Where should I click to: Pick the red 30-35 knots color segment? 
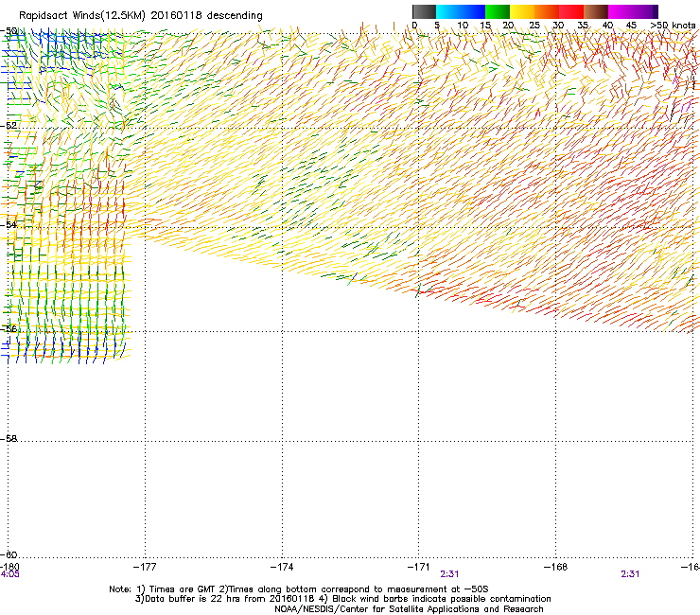pos(571,11)
